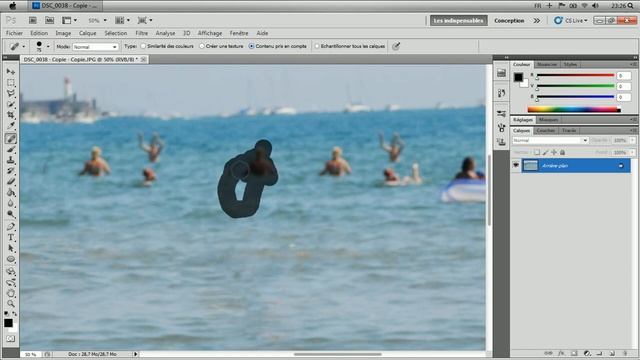Toggle Quick Mask mode at toolbox bottom
This screenshot has height=360, width=640.
[x=10, y=339]
